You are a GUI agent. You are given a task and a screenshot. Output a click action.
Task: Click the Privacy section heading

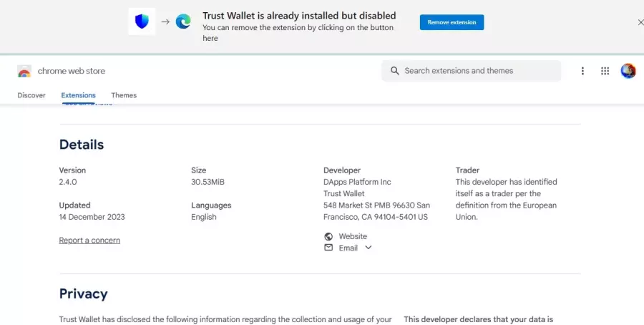84,294
